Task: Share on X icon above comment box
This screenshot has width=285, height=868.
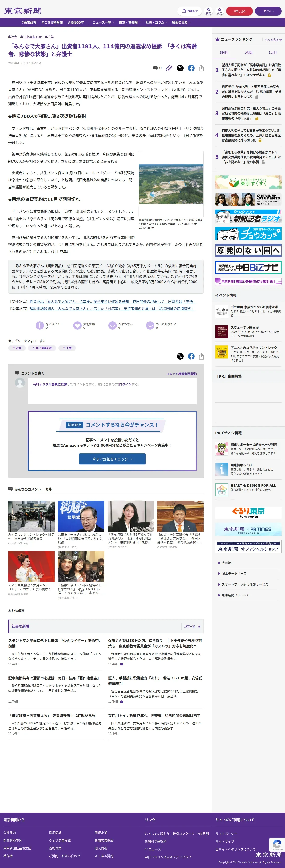Action: [x=180, y=356]
